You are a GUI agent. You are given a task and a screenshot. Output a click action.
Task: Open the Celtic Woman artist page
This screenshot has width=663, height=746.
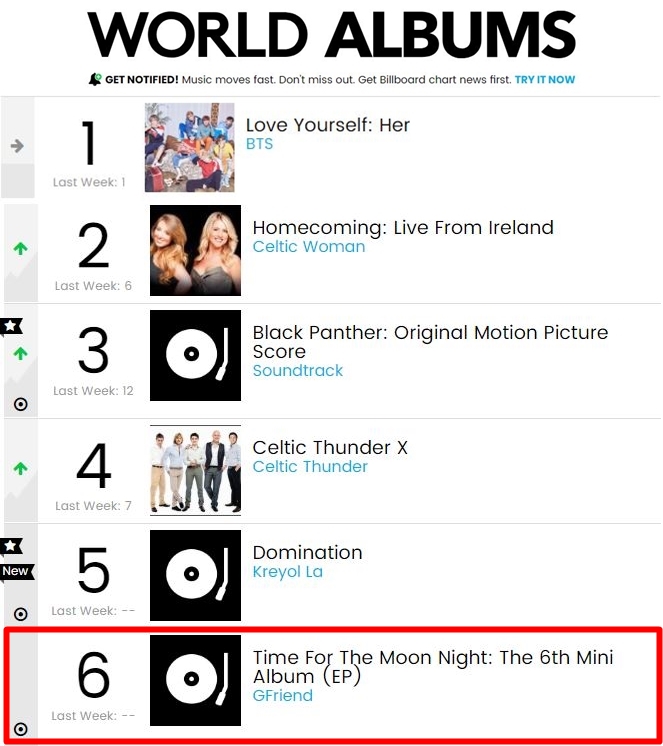308,247
